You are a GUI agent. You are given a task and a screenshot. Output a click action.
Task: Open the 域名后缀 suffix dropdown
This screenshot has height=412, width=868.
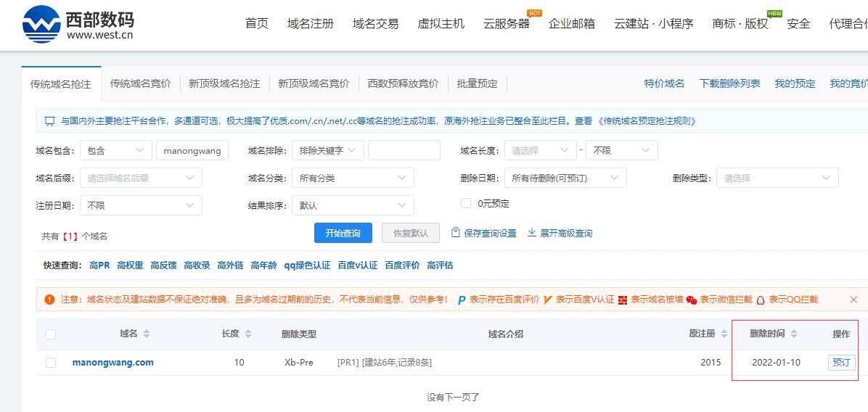[x=141, y=178]
